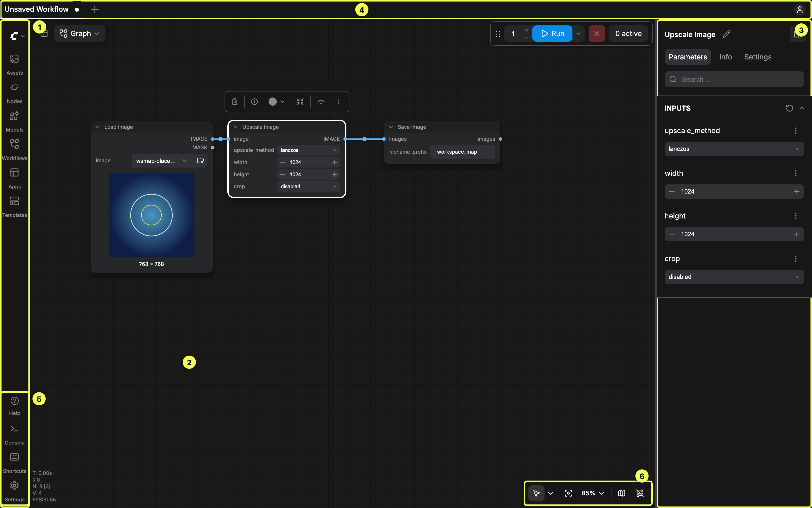
Task: Bypass the selected node via toolbar
Action: click(321, 101)
